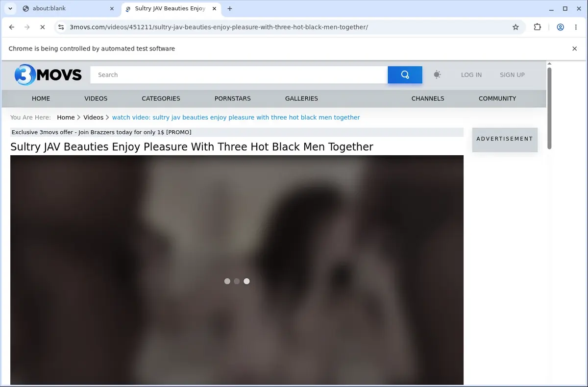Click the page vertical scrollbar thumb
Viewport: 588px width, 387px height.
pos(549,108)
